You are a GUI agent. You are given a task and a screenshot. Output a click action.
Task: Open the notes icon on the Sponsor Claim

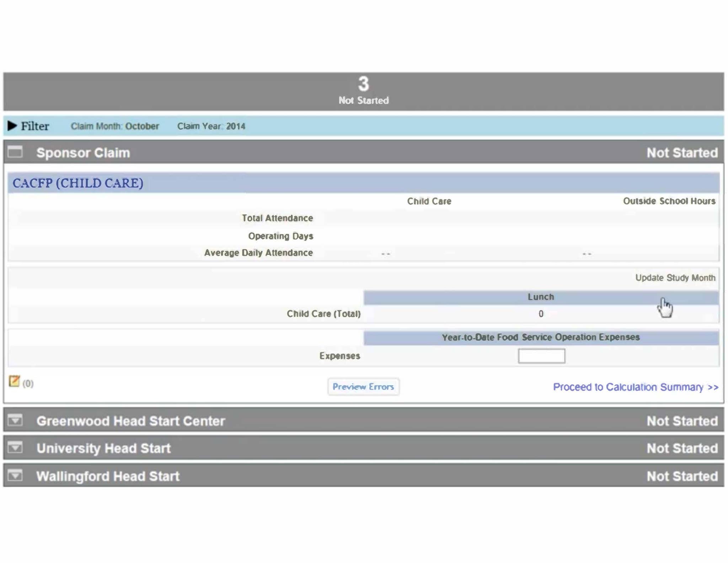(14, 382)
